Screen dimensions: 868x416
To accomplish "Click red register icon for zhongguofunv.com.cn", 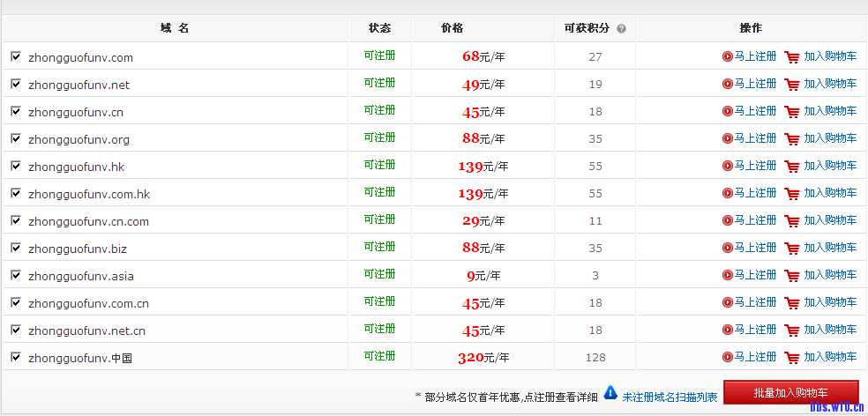I will [x=728, y=302].
